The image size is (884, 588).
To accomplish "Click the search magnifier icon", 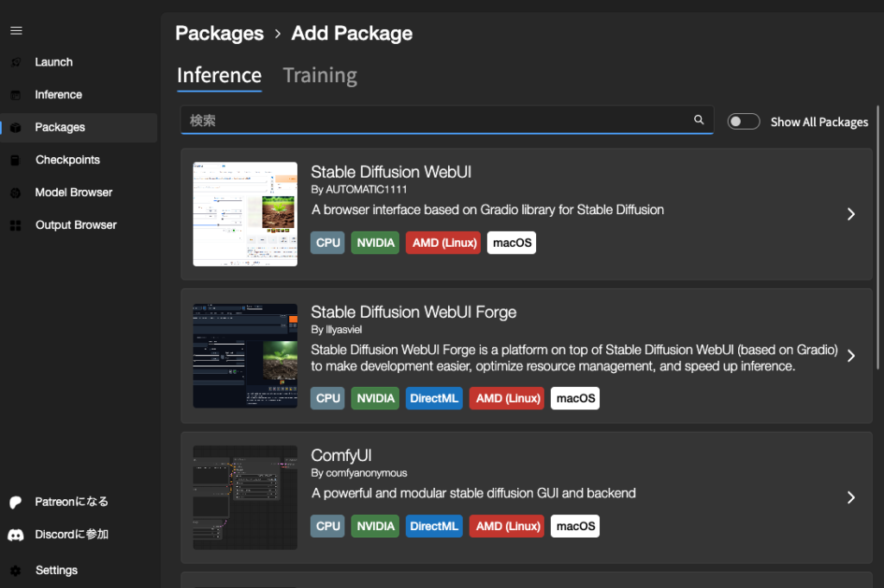I will point(699,120).
